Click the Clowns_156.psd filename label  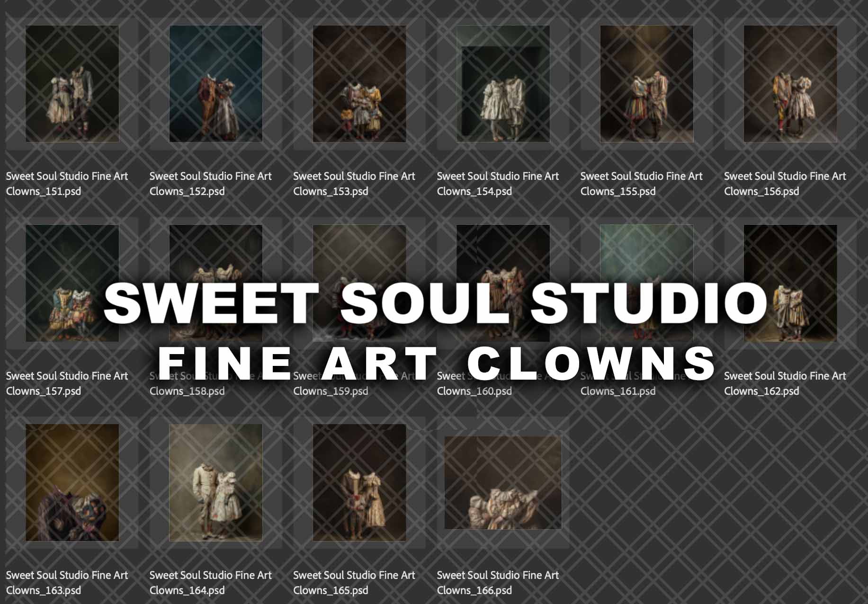(785, 184)
